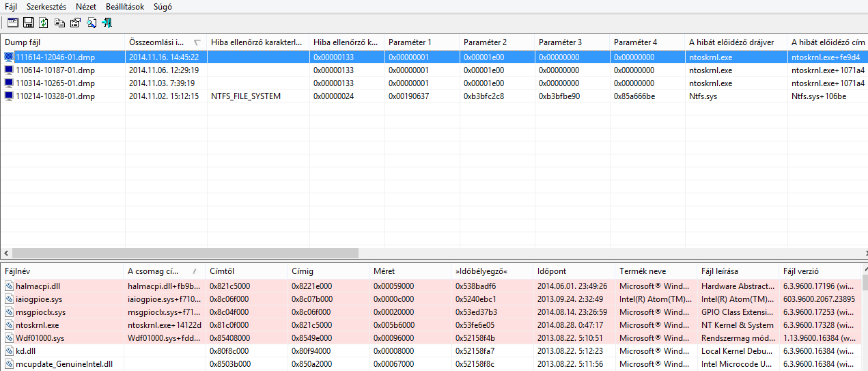Viewport: 868px width, 371px height.
Task: Click the green Refresh toolbar icon
Action: 44,23
